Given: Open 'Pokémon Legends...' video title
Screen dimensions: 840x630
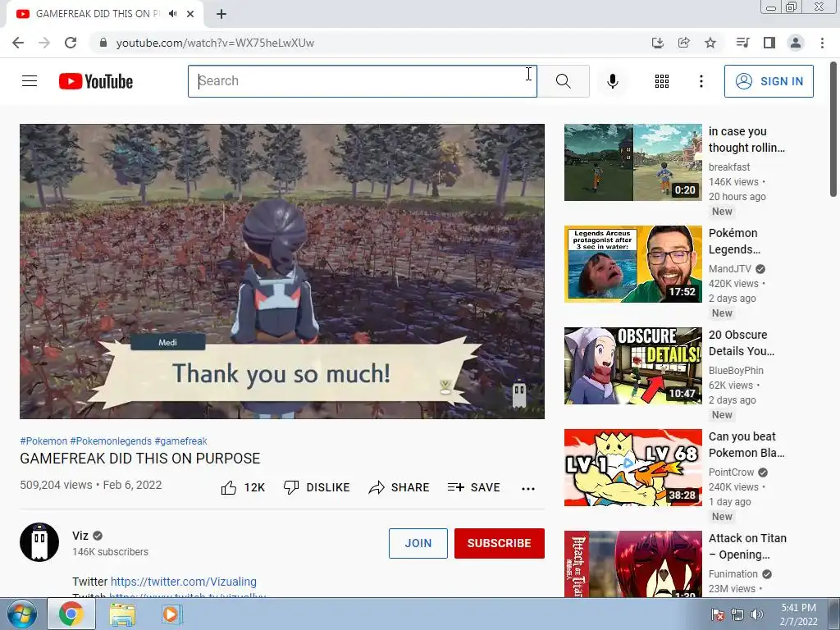Looking at the screenshot, I should click(734, 241).
